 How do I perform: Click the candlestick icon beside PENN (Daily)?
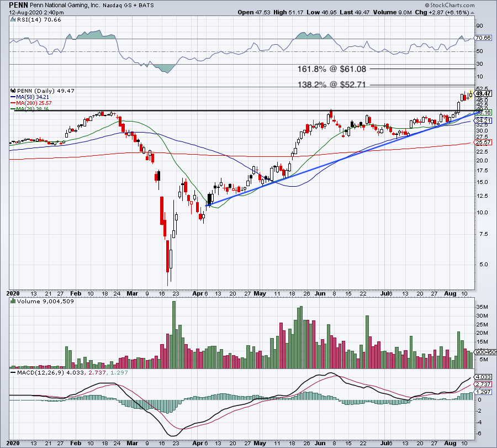point(13,91)
